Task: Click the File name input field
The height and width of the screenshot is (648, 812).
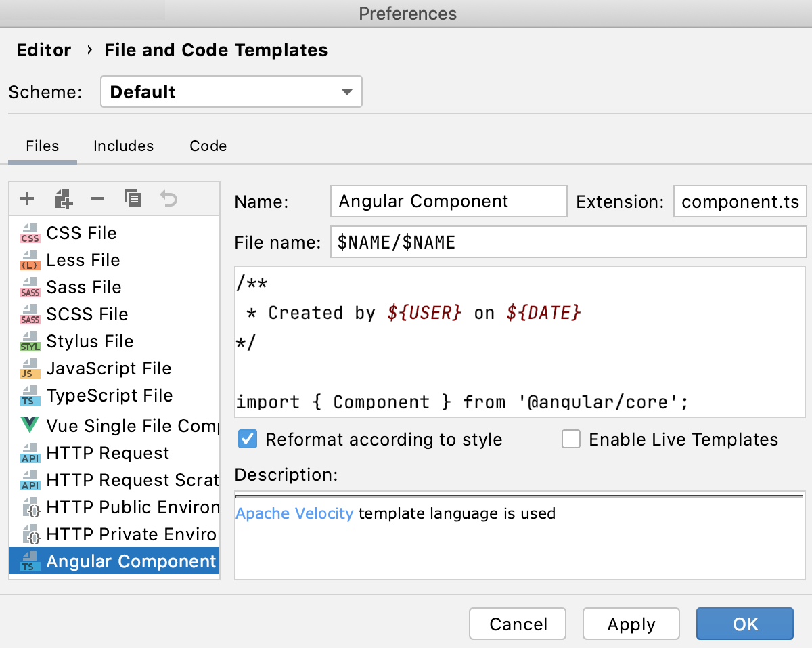Action: pos(568,242)
